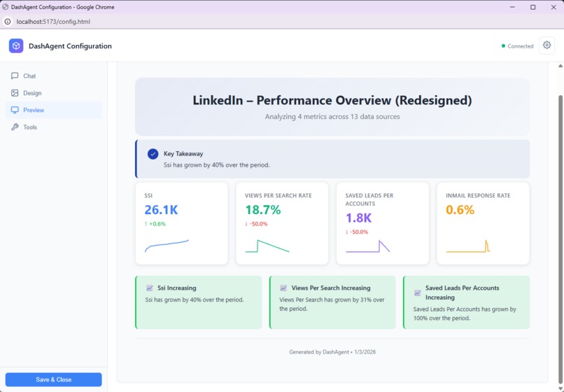Click the SSI value 26.1K
Image resolution: width=564 pixels, height=392 pixels.
(161, 210)
